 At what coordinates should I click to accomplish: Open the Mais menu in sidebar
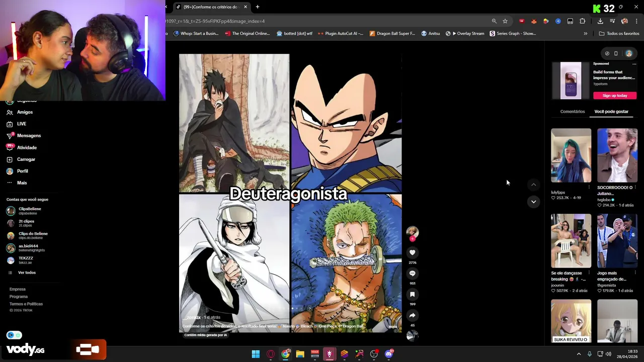(17, 183)
